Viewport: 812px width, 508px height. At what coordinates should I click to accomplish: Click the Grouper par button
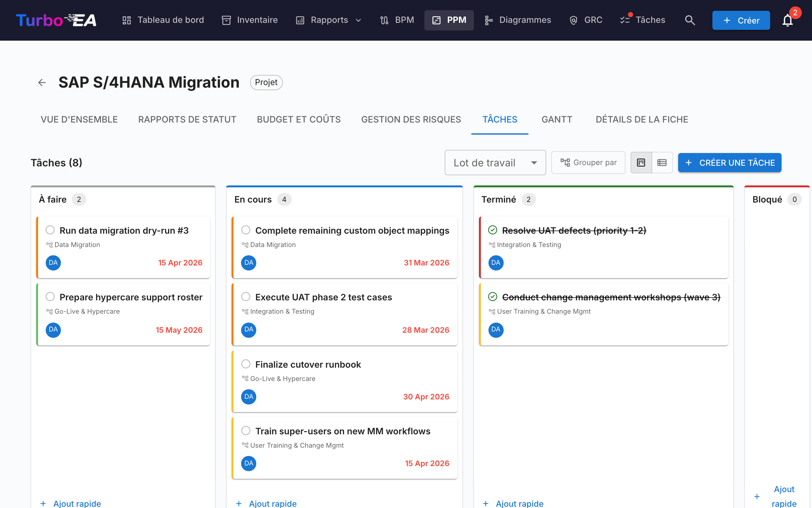coord(588,163)
